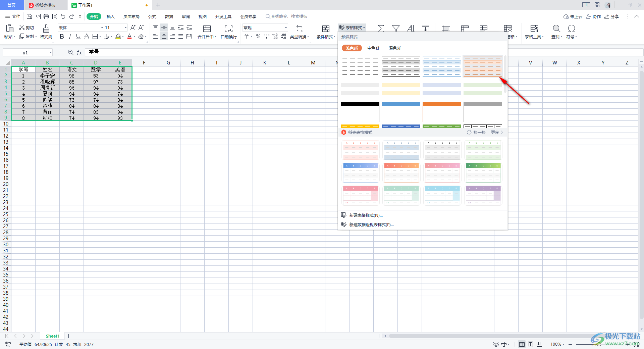
Task: Toggle Italic formatting
Action: point(70,36)
